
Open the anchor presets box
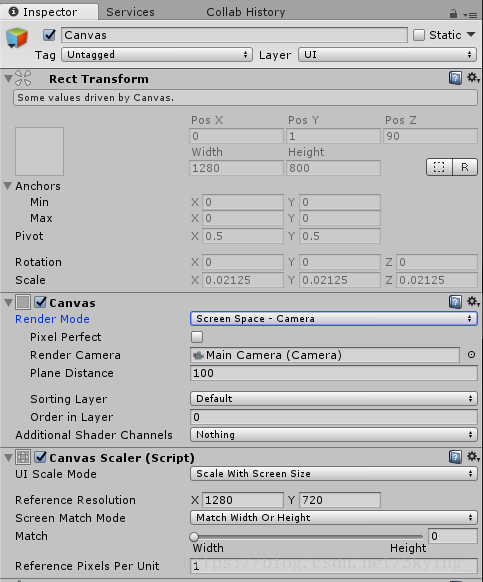[x=39, y=151]
